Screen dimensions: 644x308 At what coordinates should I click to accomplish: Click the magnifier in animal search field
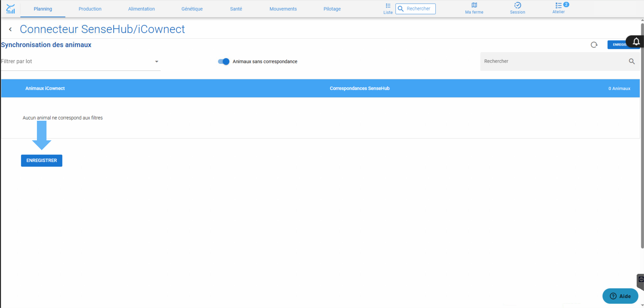tap(632, 61)
